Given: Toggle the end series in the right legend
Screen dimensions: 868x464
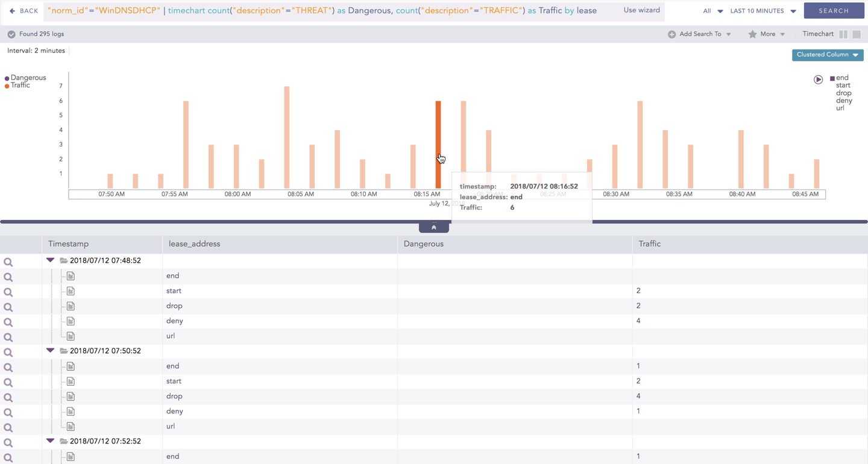Looking at the screenshot, I should [843, 77].
